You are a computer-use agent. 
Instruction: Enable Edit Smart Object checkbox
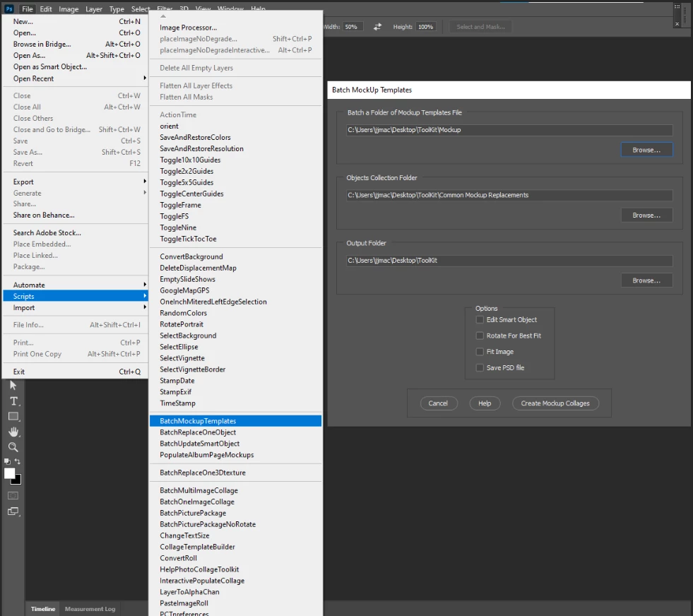(x=480, y=319)
